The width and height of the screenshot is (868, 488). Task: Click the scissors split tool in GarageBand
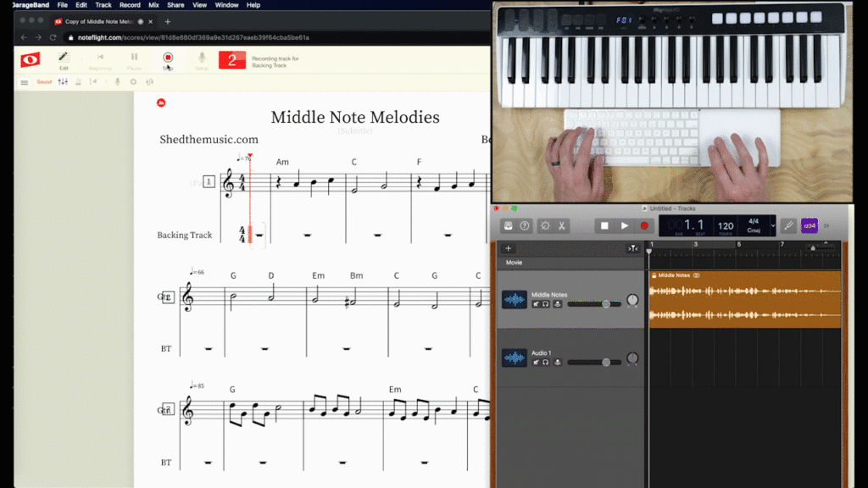[x=562, y=226]
